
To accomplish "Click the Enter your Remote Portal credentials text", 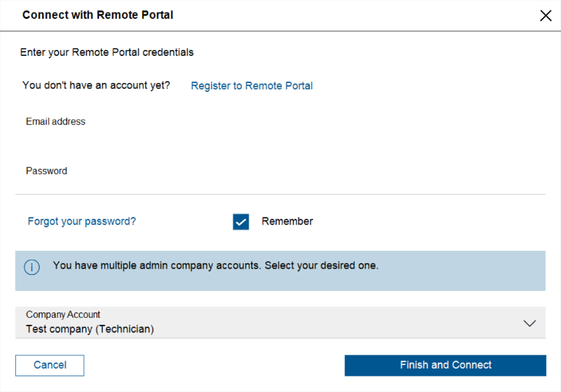I will point(107,52).
